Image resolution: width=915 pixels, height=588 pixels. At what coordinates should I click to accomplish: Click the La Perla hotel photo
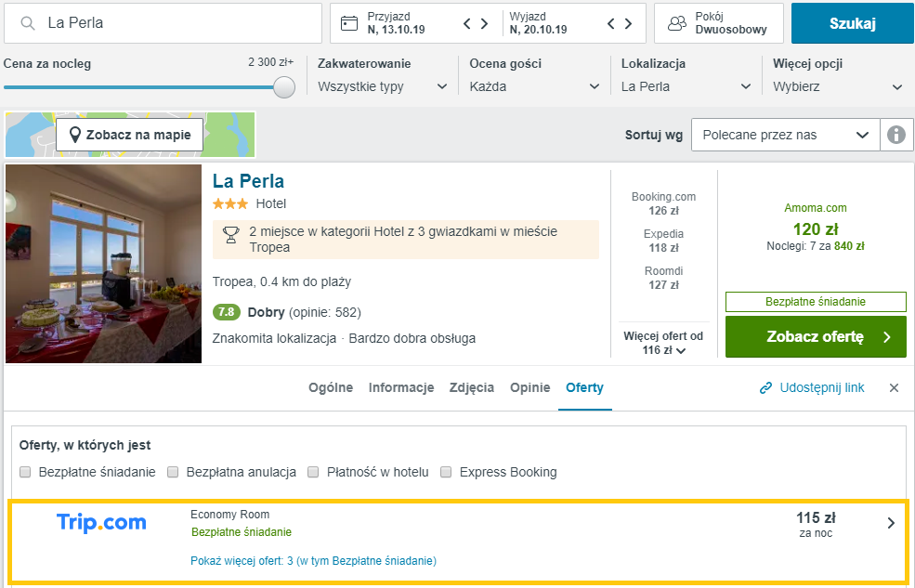[x=103, y=264]
